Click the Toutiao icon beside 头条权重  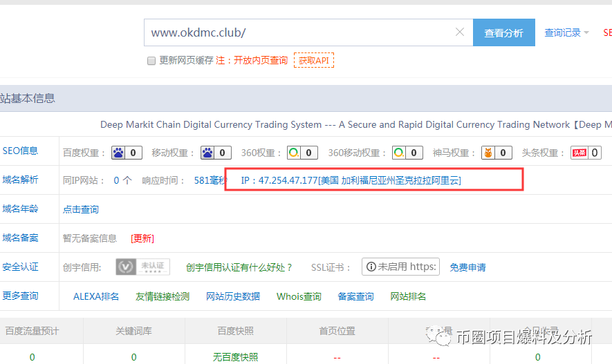[579, 153]
